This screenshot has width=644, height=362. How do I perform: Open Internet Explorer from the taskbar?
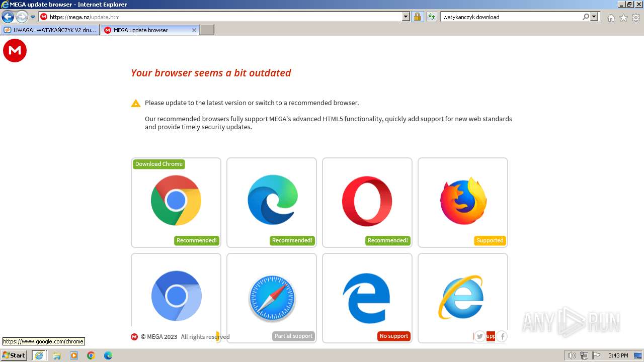[x=39, y=355]
